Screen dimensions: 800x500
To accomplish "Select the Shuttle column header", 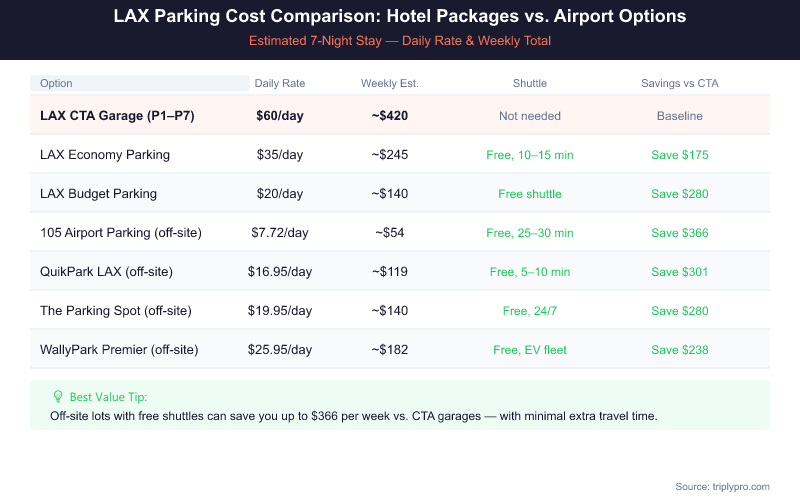I will tap(530, 83).
